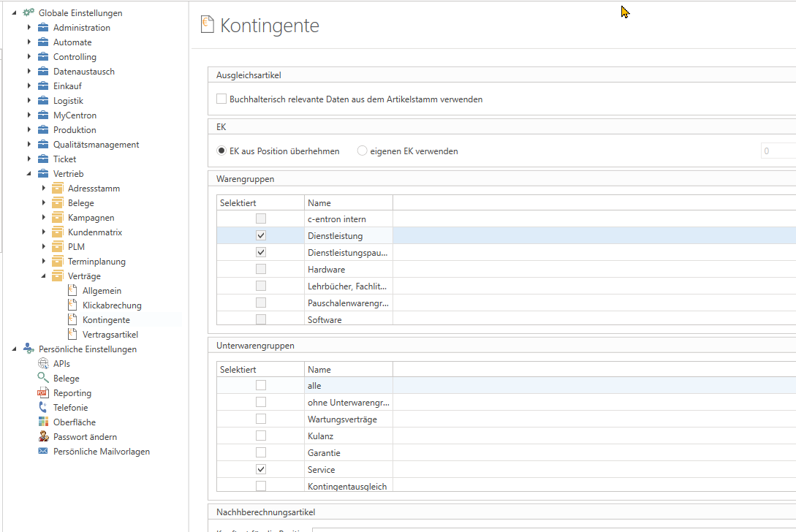Click the APIs globe icon
Image resolution: width=796 pixels, height=532 pixels.
[x=43, y=364]
